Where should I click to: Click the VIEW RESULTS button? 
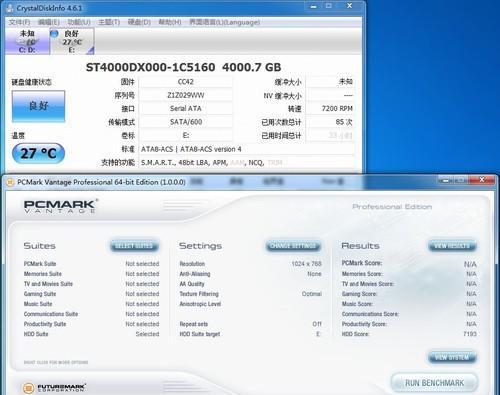(452, 246)
